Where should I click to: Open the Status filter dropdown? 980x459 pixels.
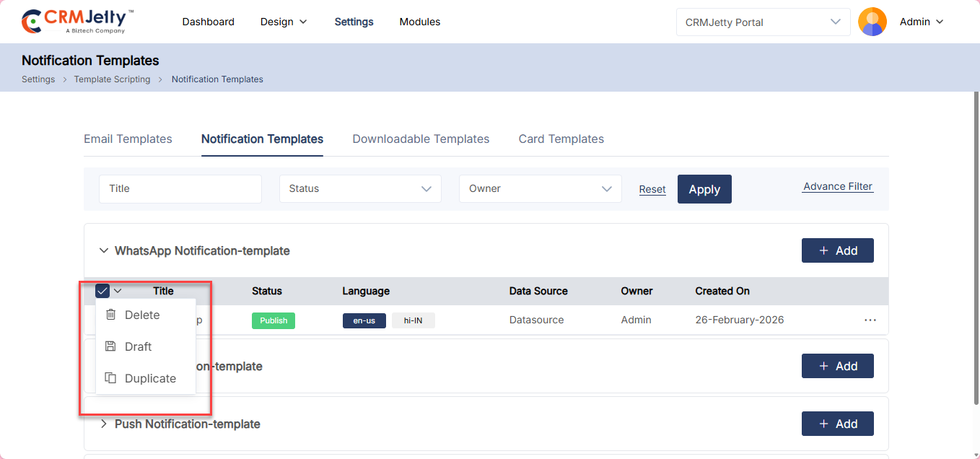pyautogui.click(x=360, y=188)
